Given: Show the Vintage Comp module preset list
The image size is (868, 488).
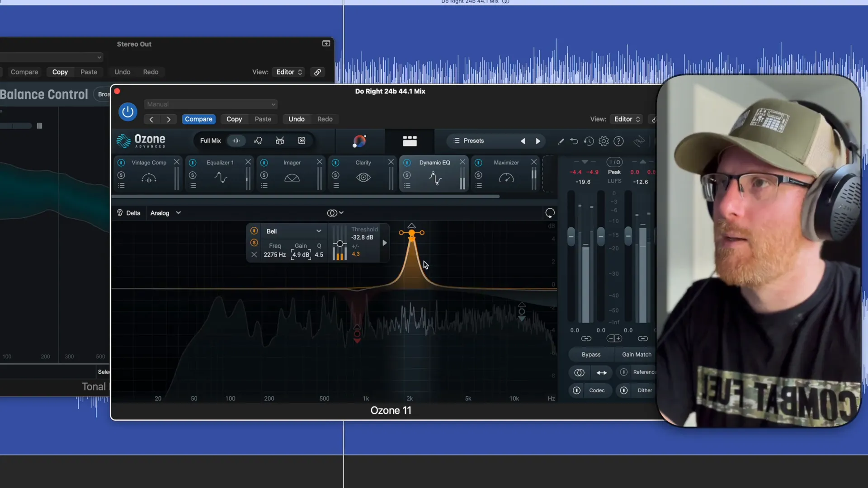Looking at the screenshot, I should click(121, 186).
